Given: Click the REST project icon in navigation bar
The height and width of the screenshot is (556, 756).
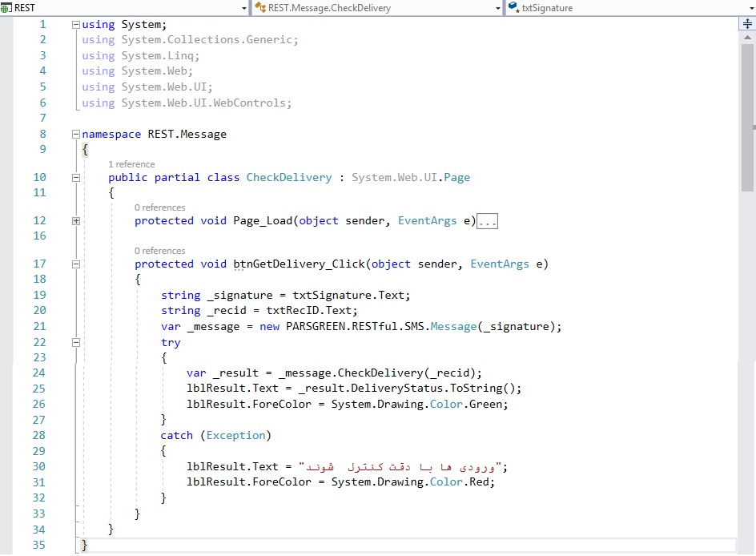Looking at the screenshot, I should pos(7,8).
